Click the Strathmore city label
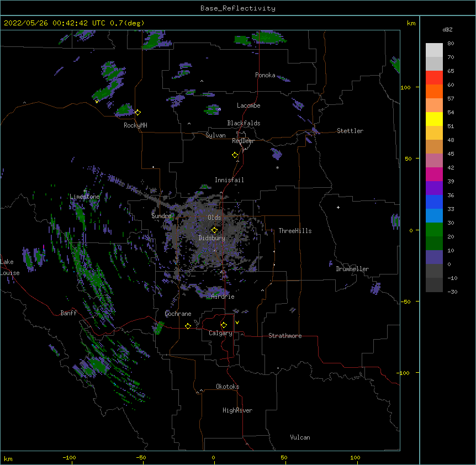476x465 pixels. tap(285, 336)
